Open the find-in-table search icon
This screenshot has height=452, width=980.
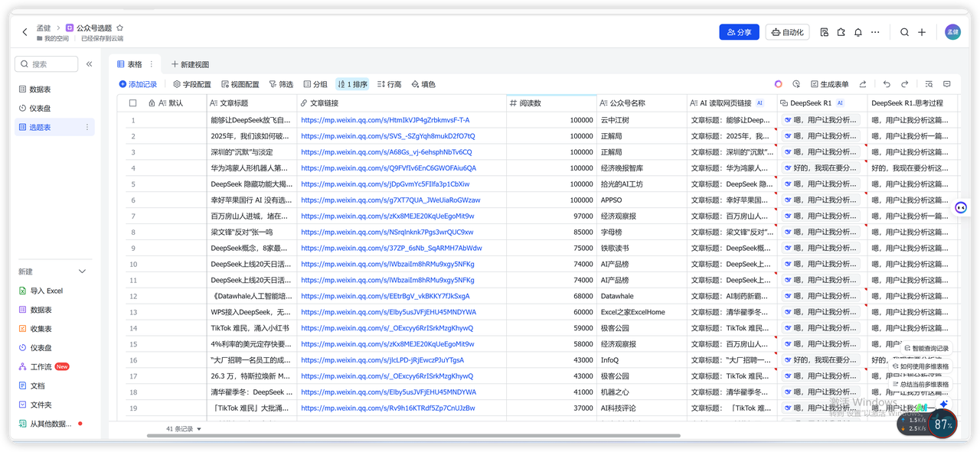tap(929, 84)
